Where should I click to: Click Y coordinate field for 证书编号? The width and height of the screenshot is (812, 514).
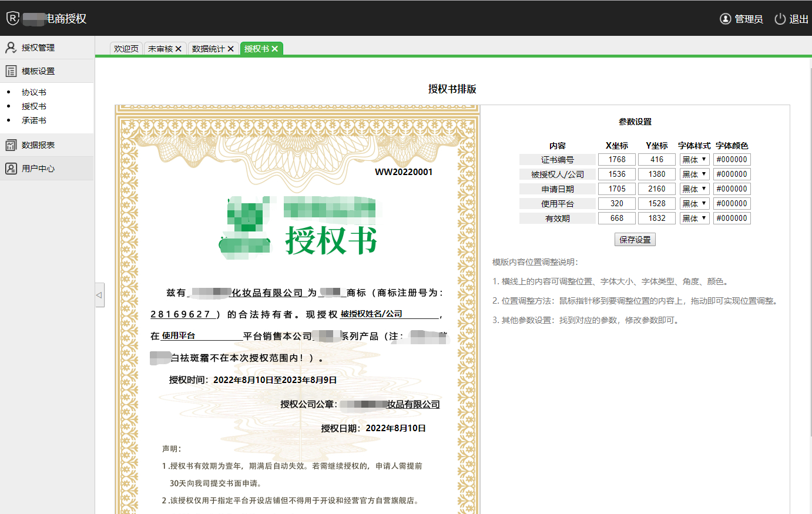[657, 159]
